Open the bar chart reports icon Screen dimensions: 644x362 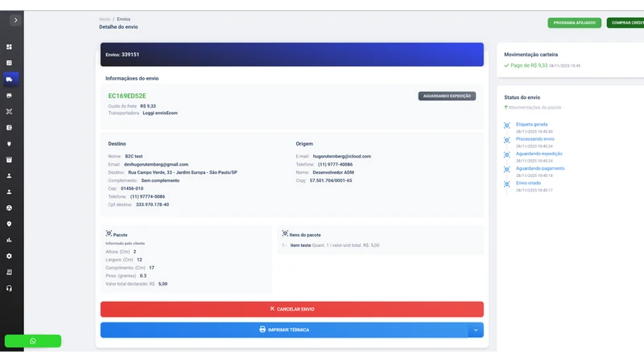click(x=9, y=240)
